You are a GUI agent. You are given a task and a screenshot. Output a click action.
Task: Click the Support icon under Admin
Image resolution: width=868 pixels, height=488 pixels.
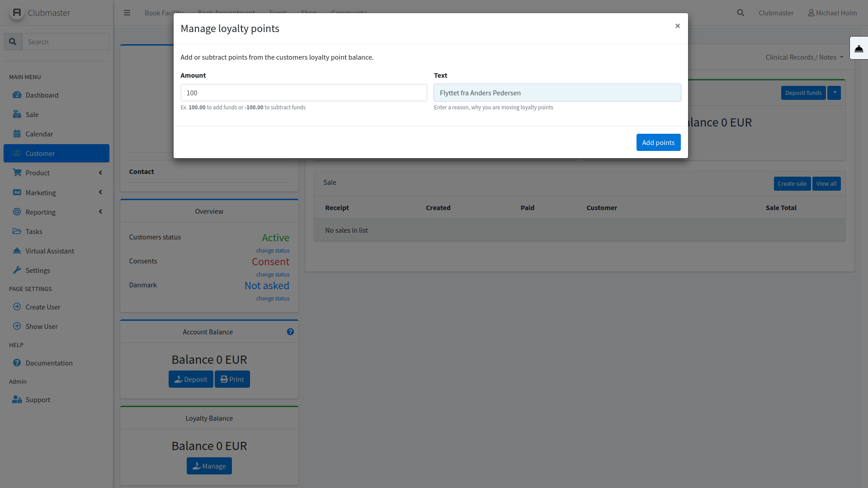[x=17, y=399]
